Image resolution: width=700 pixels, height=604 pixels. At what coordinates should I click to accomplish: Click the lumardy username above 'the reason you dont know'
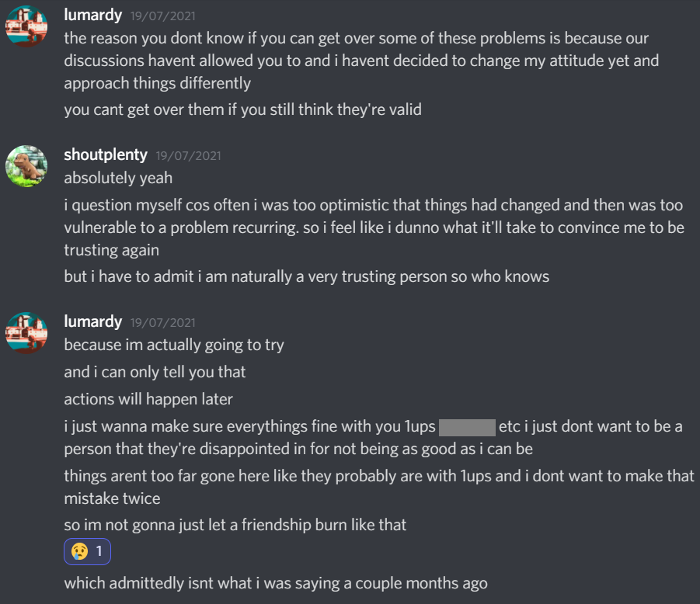click(x=93, y=15)
